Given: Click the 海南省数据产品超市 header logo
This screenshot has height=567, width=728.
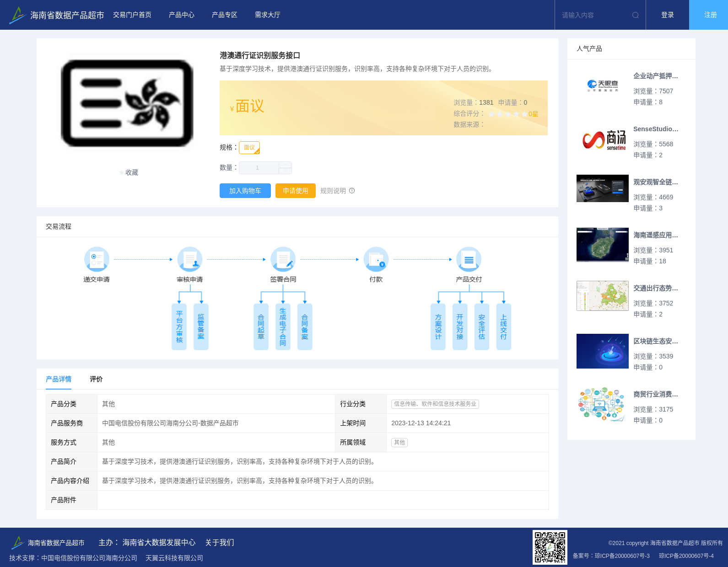Looking at the screenshot, I should click(x=56, y=15).
